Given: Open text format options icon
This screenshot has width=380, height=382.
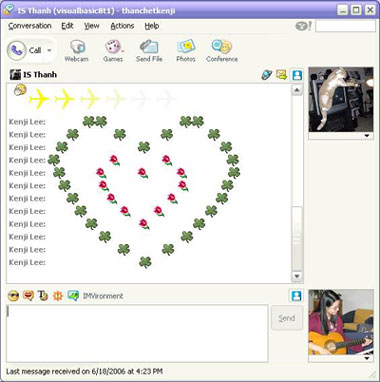Looking at the screenshot, I should coord(43,296).
